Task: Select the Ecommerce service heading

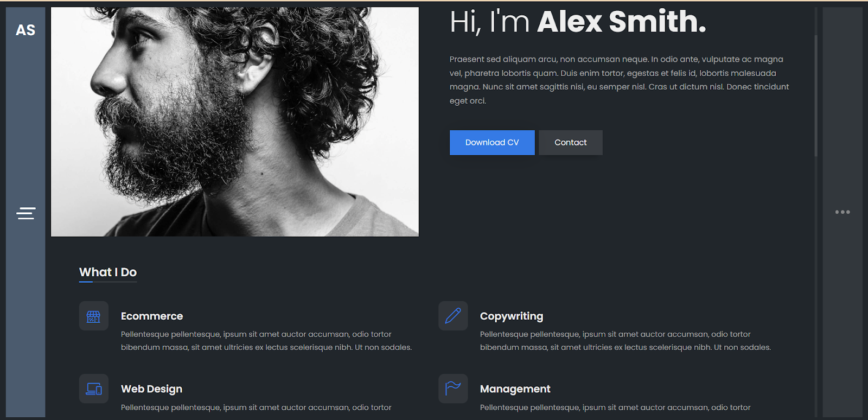Action: 152,316
